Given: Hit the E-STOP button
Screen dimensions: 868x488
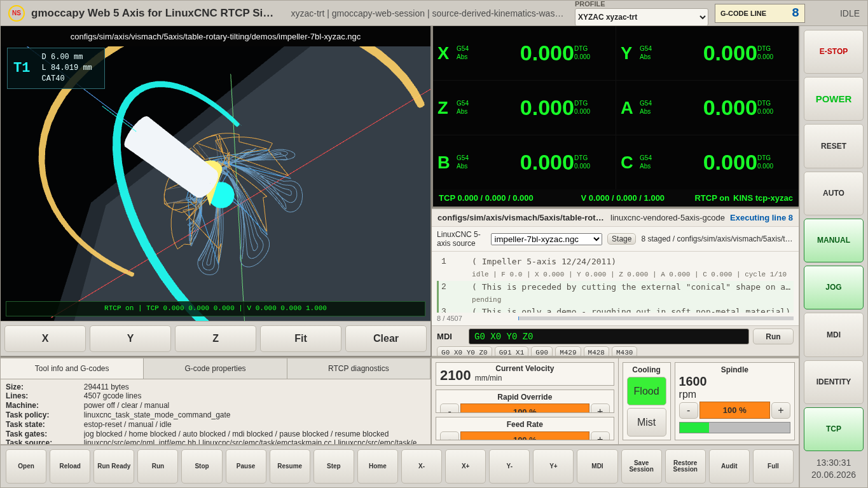Looking at the screenshot, I should click(x=833, y=51).
